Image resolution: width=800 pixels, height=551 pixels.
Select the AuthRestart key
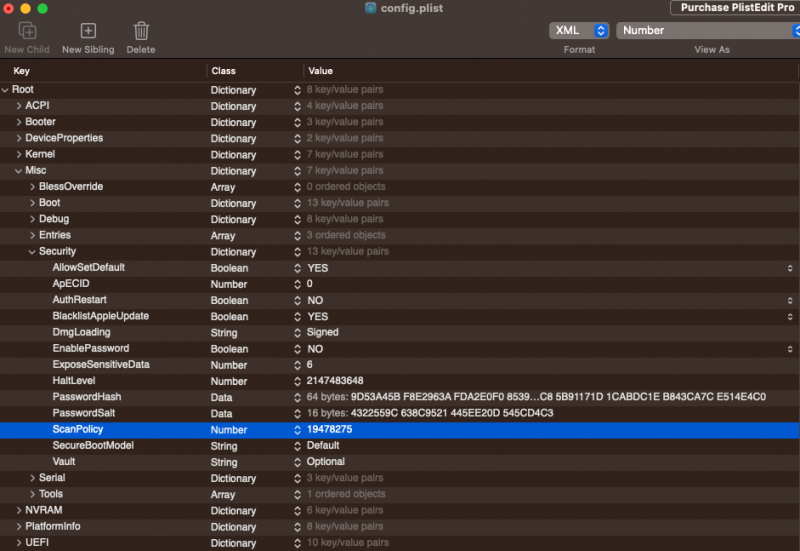(80, 300)
